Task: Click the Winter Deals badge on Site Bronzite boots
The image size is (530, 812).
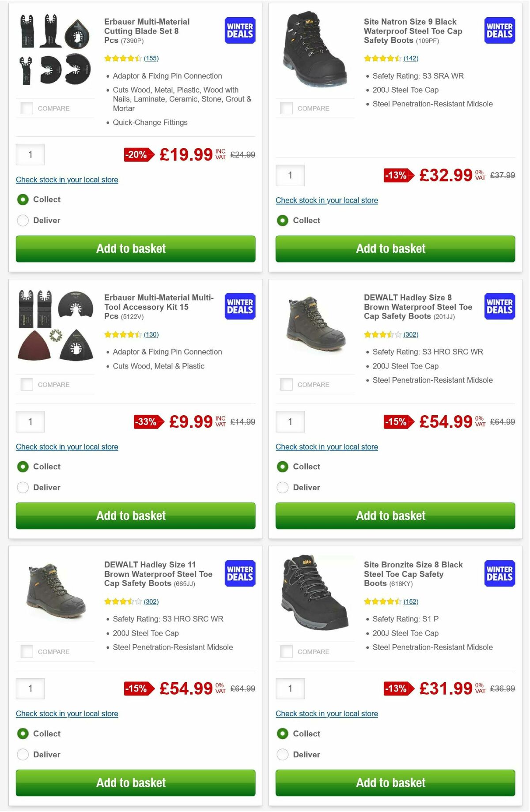Action: coord(499,573)
